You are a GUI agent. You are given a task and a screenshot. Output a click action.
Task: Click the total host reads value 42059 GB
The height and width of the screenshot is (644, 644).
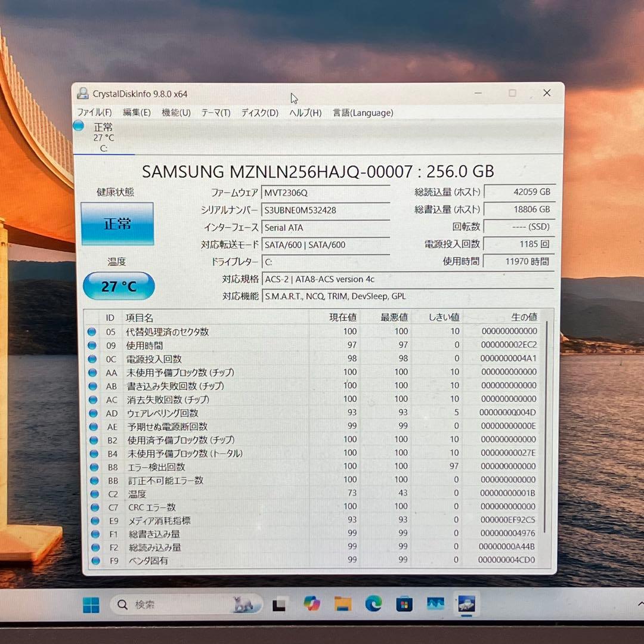click(519, 192)
